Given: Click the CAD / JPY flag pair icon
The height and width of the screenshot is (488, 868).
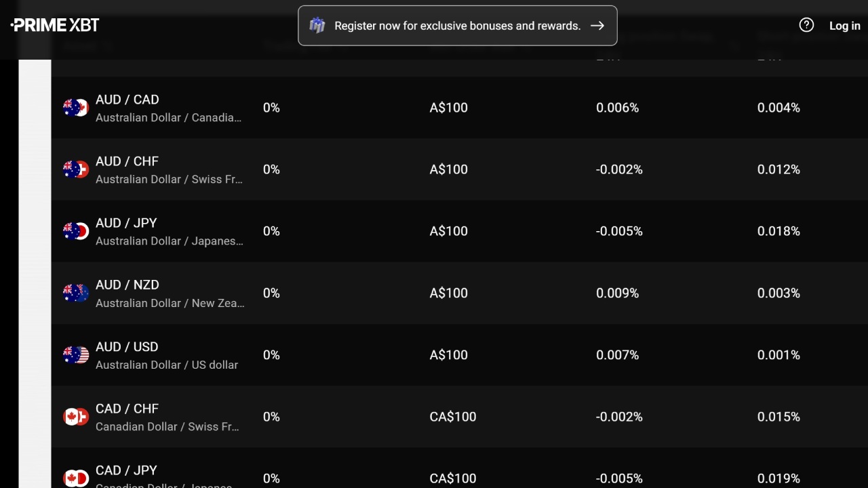Looking at the screenshot, I should coord(76,478).
